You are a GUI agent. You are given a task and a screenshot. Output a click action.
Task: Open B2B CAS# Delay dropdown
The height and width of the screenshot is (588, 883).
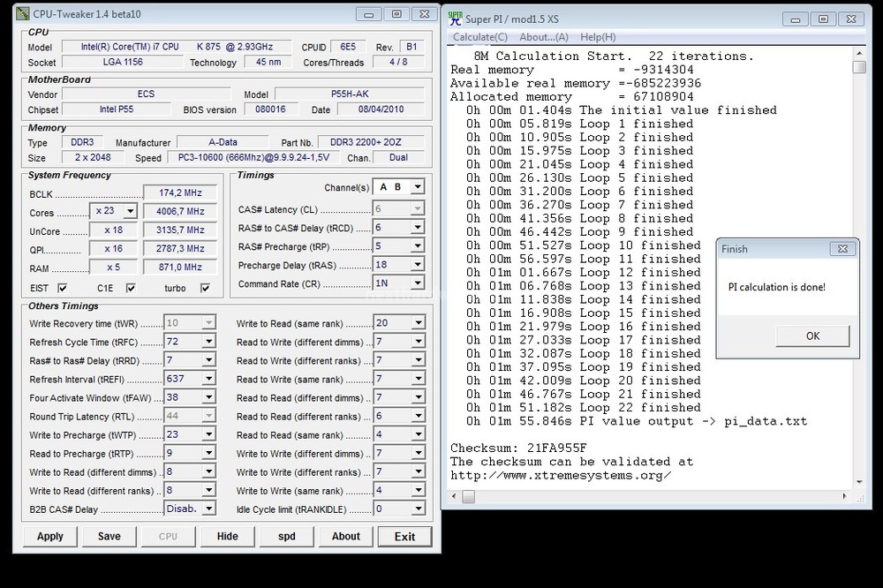pyautogui.click(x=209, y=509)
